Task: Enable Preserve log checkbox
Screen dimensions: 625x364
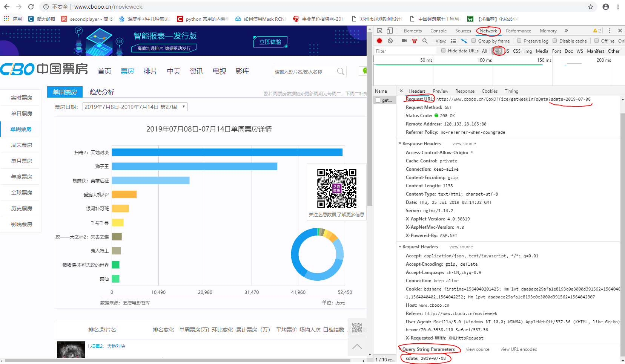Action: pyautogui.click(x=519, y=41)
